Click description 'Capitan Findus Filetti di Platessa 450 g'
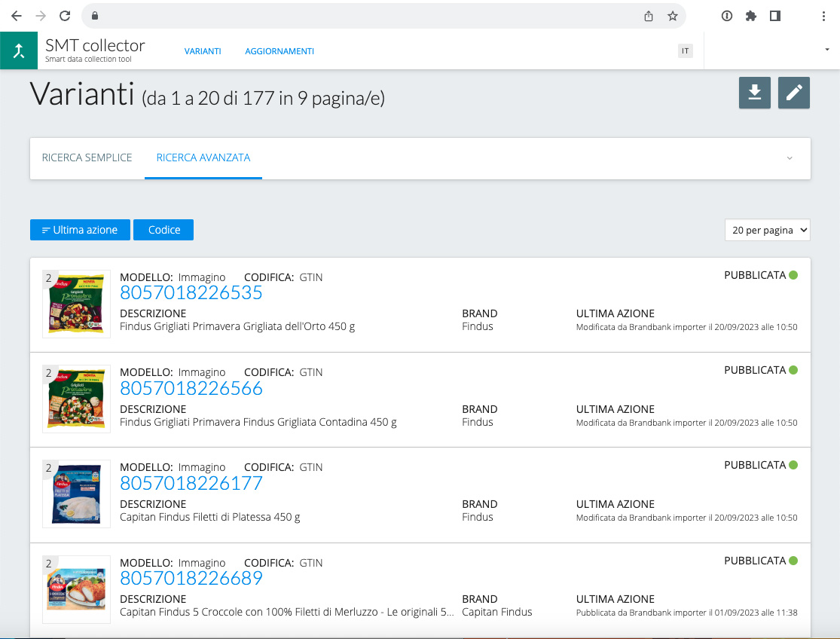 pyautogui.click(x=210, y=517)
